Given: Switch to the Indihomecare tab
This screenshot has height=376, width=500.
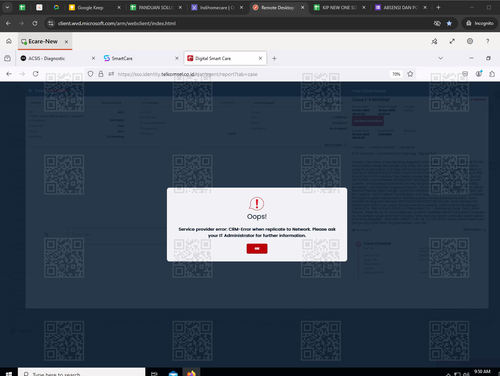Looking at the screenshot, I should click(x=217, y=7).
